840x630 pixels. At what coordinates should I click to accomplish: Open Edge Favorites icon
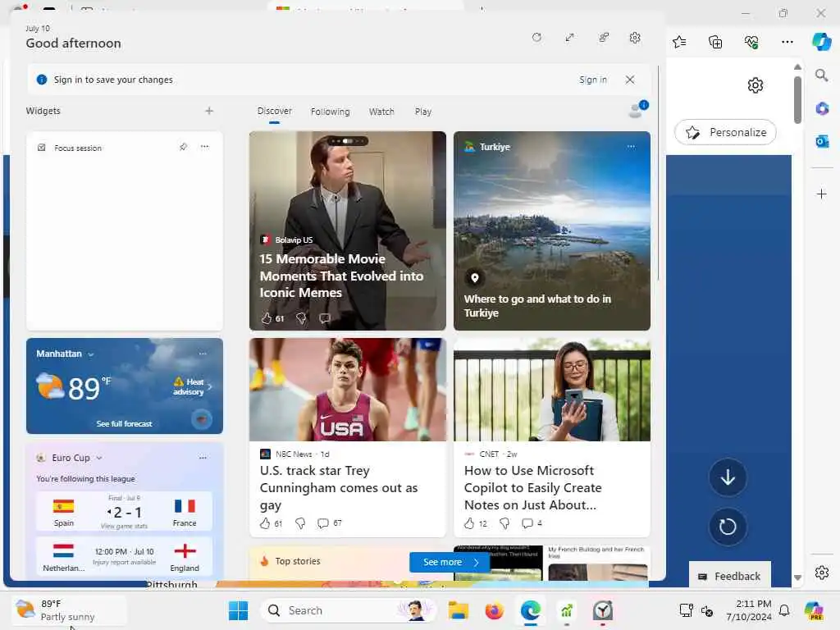pos(679,42)
